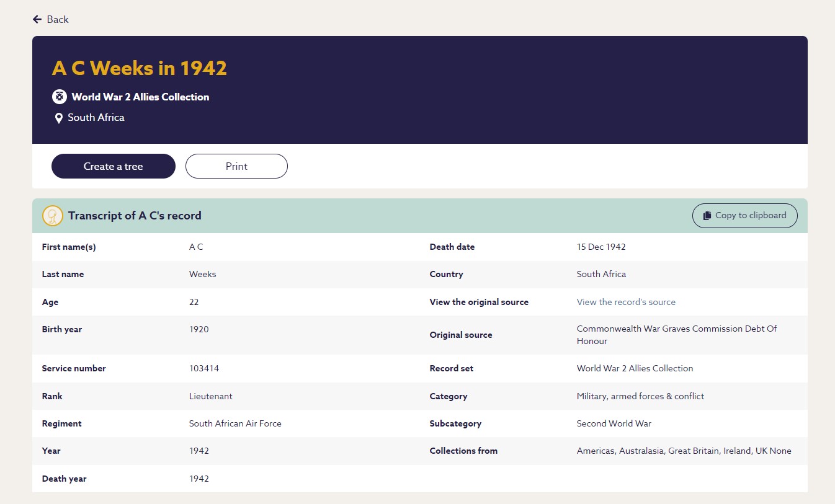Viewport: 835px width, 504px height.
Task: Click the regiment value South African Air Force
Action: click(235, 423)
